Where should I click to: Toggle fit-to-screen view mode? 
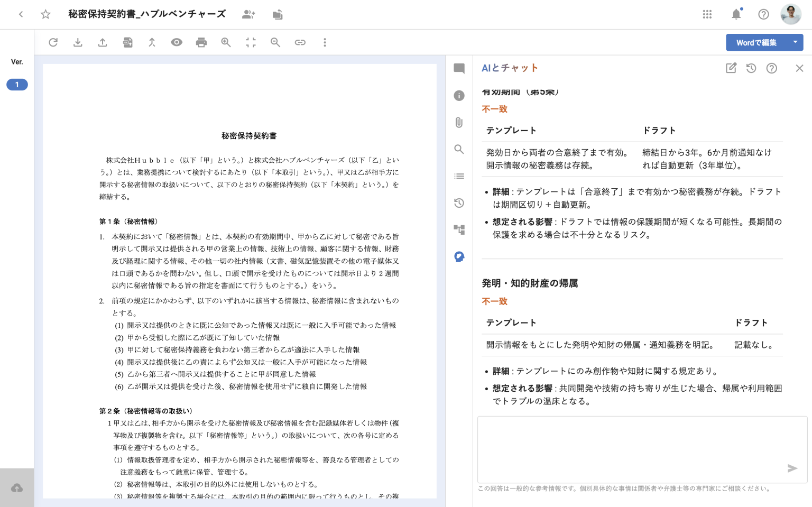(x=251, y=42)
